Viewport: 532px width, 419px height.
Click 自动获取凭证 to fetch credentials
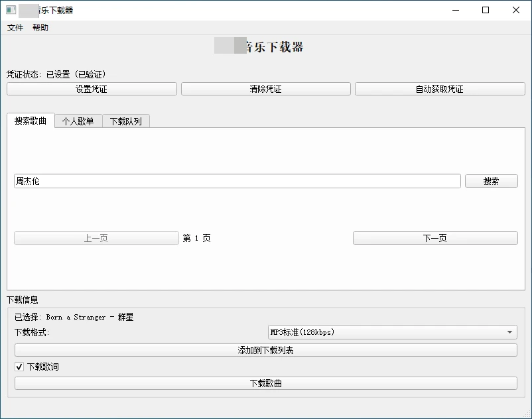(440, 89)
